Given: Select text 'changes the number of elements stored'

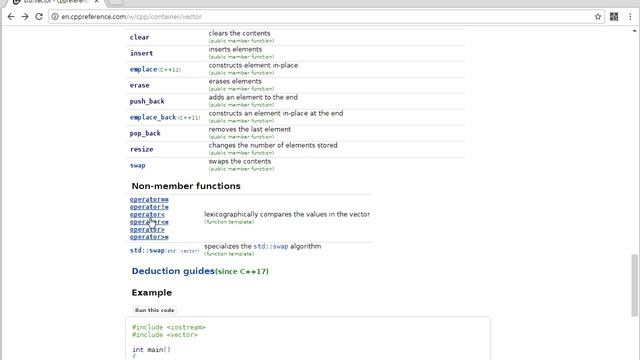Looking at the screenshot, I should (x=273, y=145).
